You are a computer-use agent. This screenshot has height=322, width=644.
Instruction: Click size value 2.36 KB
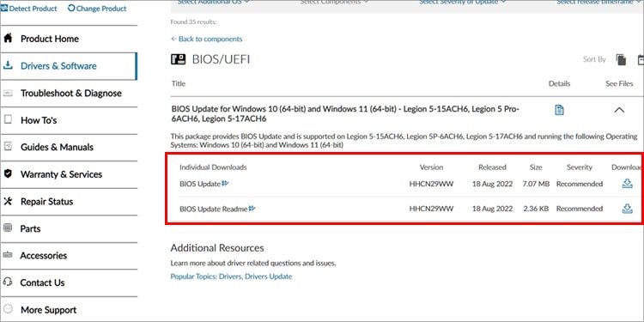[536, 209]
